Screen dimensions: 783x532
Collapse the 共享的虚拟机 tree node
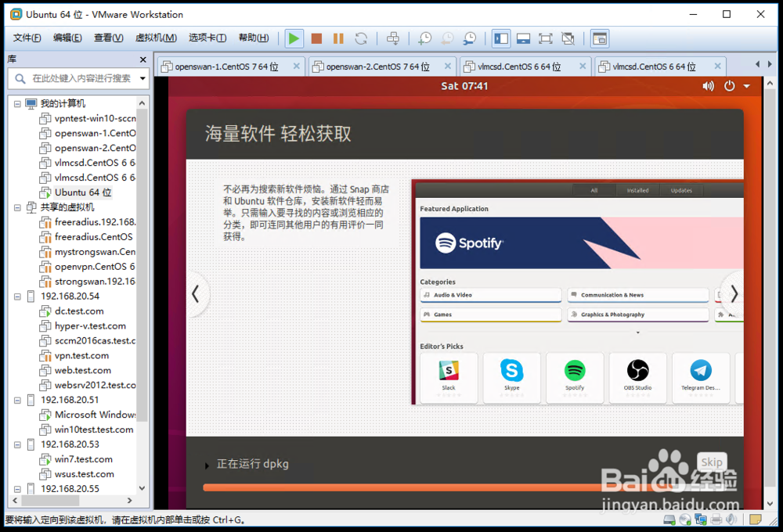coord(17,207)
